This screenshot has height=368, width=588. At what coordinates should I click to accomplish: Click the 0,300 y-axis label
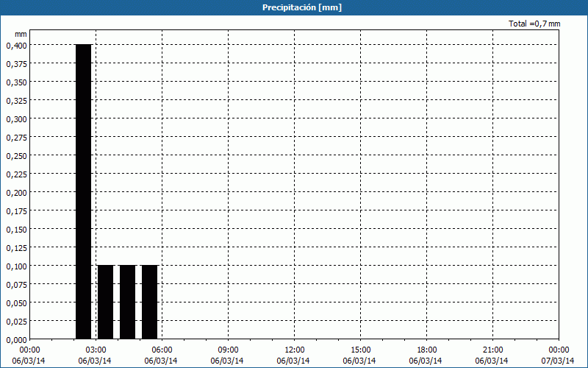(x=16, y=119)
